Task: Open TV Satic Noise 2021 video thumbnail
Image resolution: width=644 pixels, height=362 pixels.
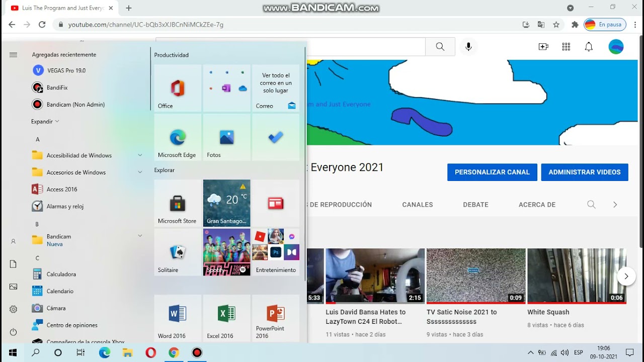Action: pos(476,276)
